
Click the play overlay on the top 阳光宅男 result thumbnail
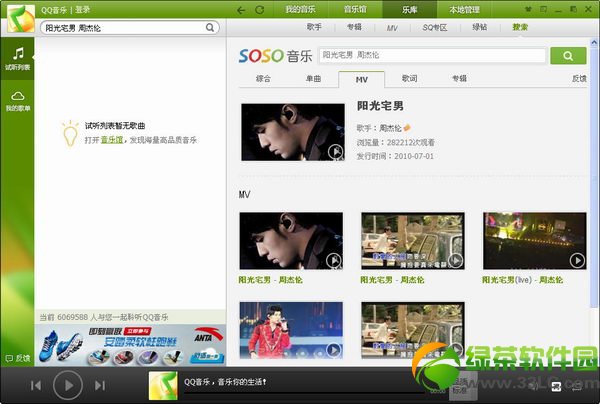[x=336, y=152]
